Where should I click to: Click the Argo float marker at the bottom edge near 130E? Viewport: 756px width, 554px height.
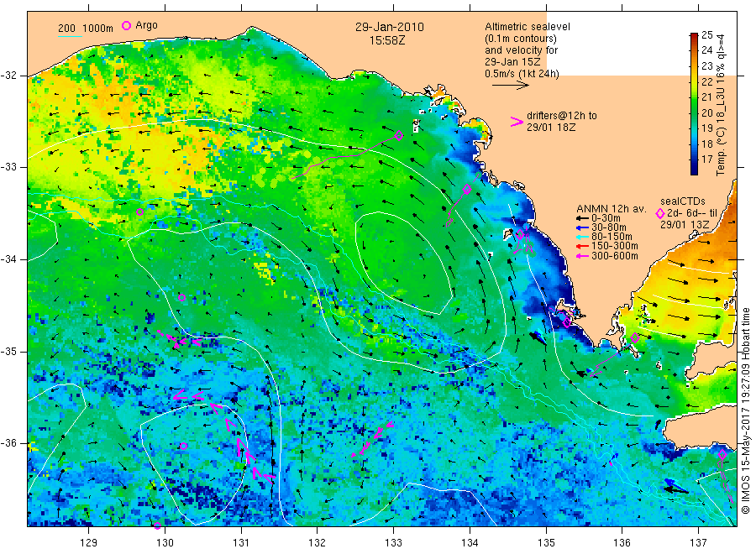coord(157,525)
